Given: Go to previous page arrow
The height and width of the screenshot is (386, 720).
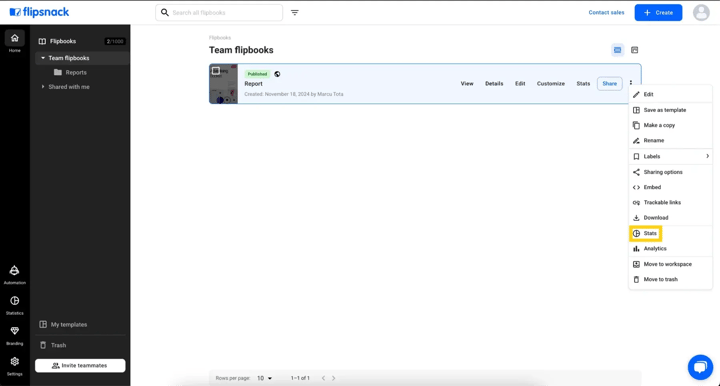Looking at the screenshot, I should [323, 378].
